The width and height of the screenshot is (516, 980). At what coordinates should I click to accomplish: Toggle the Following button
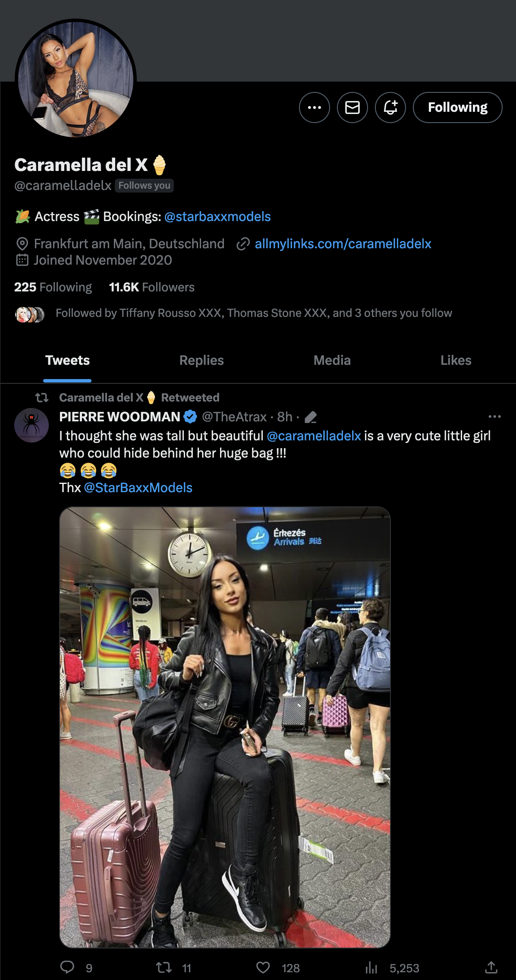(457, 107)
